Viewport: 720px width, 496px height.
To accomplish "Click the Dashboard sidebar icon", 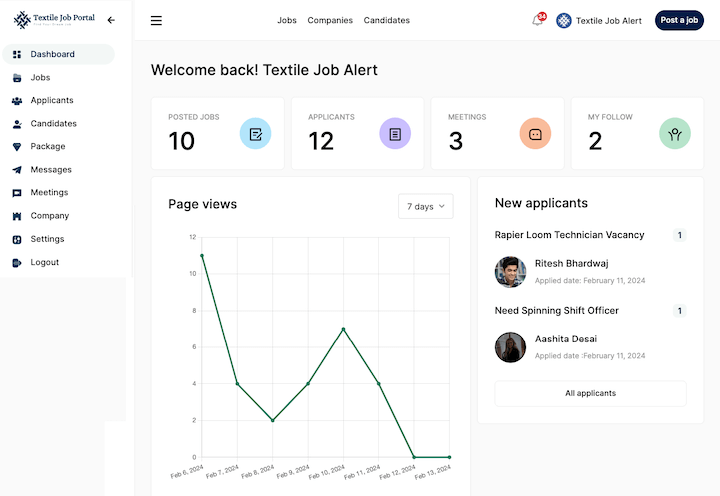I will pos(17,54).
